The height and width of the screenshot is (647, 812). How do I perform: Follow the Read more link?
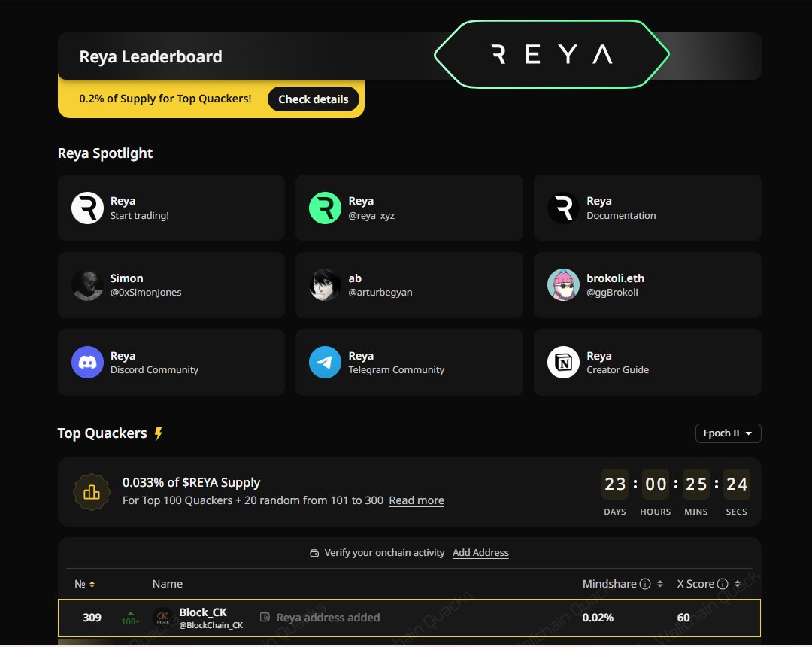(417, 500)
